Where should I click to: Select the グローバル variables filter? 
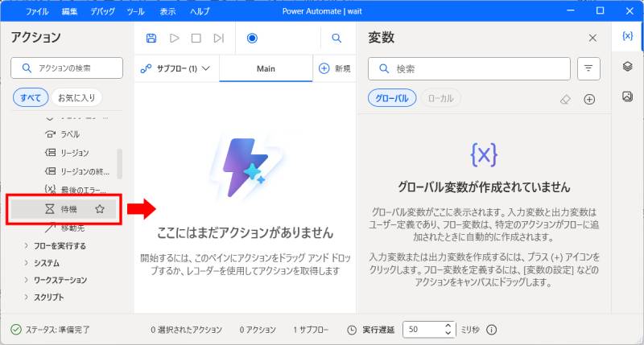(392, 98)
